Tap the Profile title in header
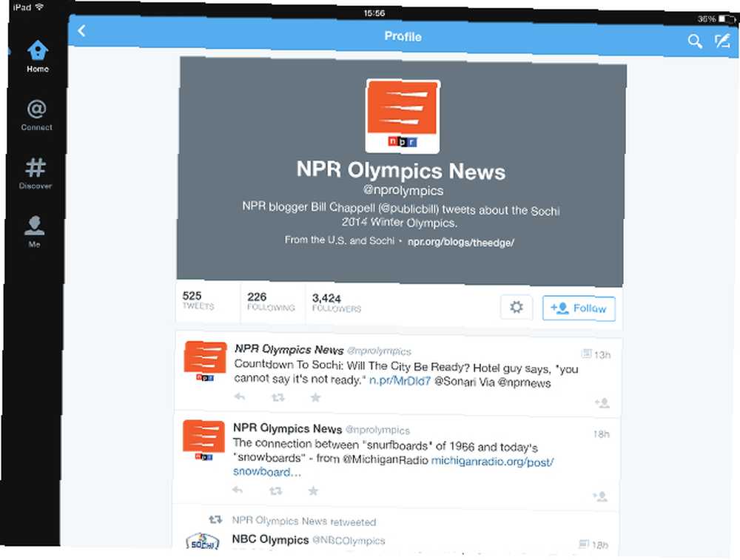This screenshot has height=560, width=740. point(403,36)
